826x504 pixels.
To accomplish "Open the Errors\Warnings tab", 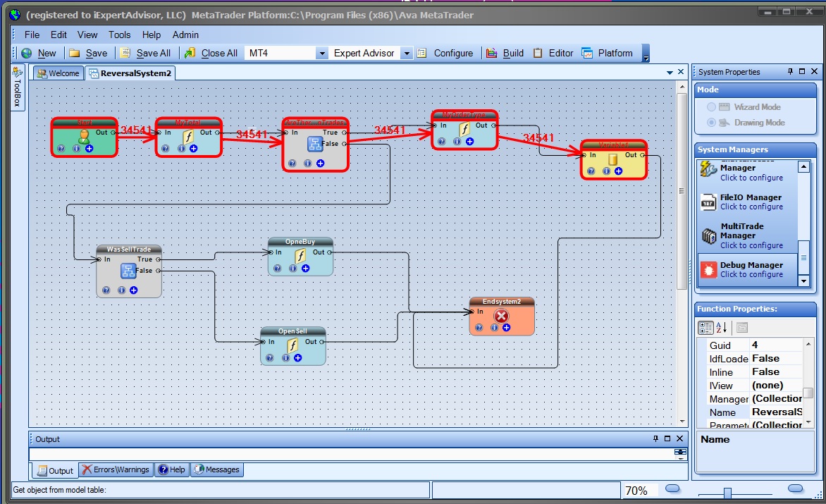I will coord(116,469).
